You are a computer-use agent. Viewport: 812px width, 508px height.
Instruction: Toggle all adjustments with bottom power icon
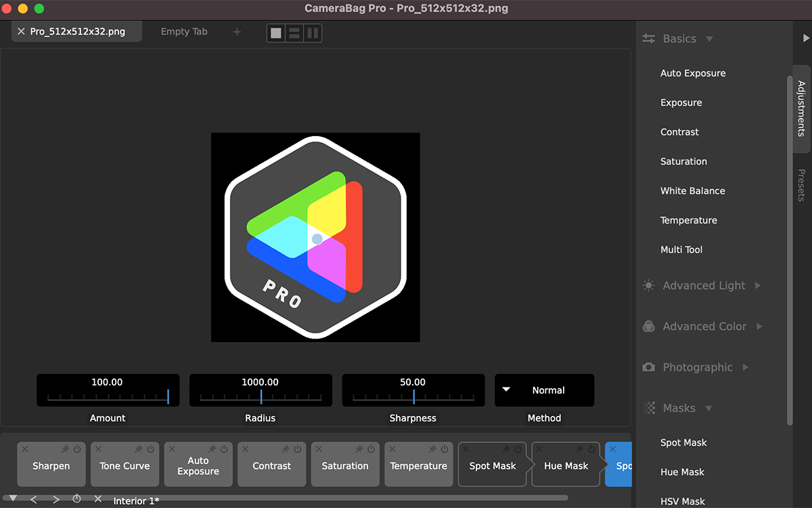click(76, 499)
